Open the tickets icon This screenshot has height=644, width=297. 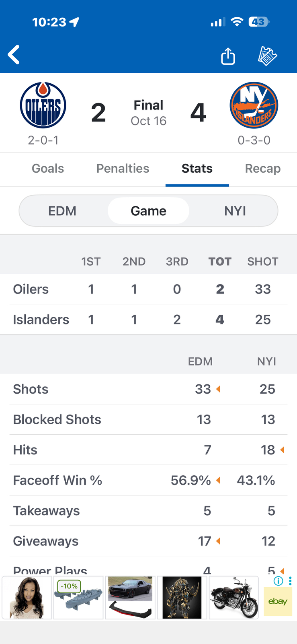pos(267,56)
